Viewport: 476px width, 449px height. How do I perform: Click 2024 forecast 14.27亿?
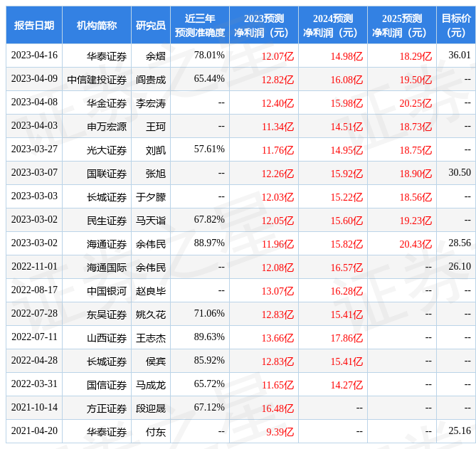tap(347, 385)
